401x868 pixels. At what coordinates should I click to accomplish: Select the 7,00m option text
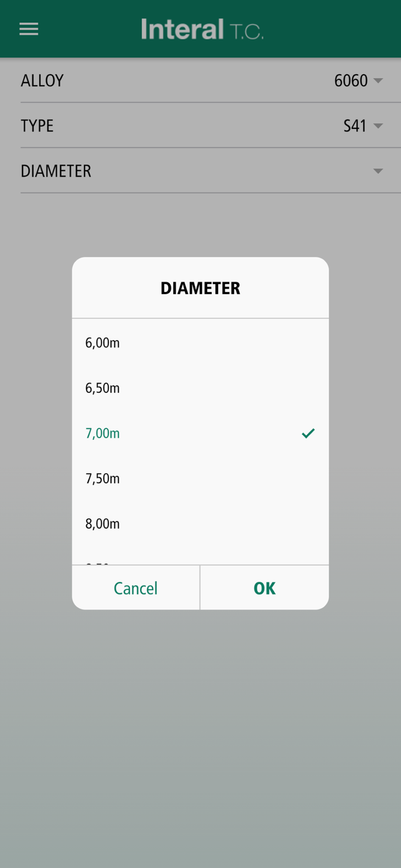pos(102,433)
